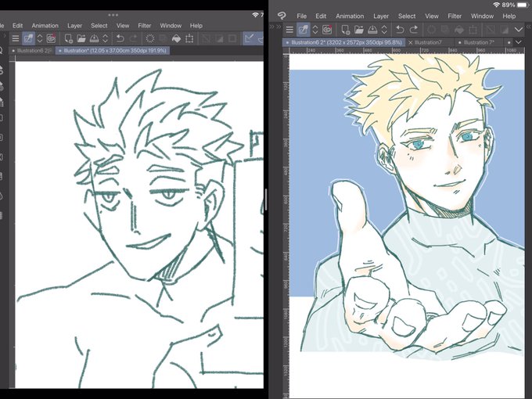The height and width of the screenshot is (399, 532).
Task: Open the Layer menu in the right window
Action: (x=381, y=16)
